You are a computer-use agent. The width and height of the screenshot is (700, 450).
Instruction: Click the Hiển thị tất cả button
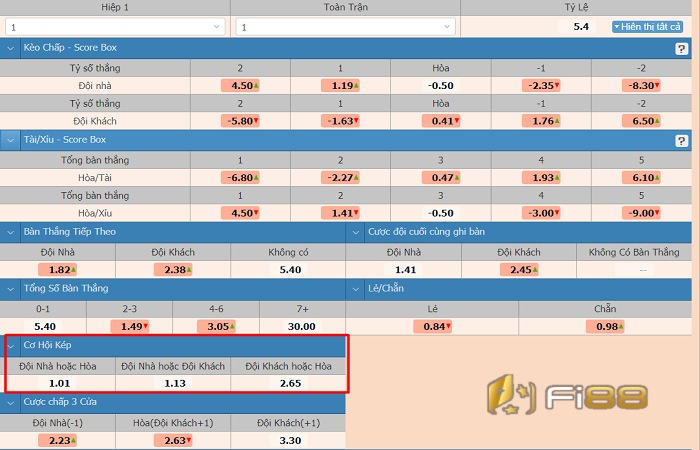[x=647, y=27]
